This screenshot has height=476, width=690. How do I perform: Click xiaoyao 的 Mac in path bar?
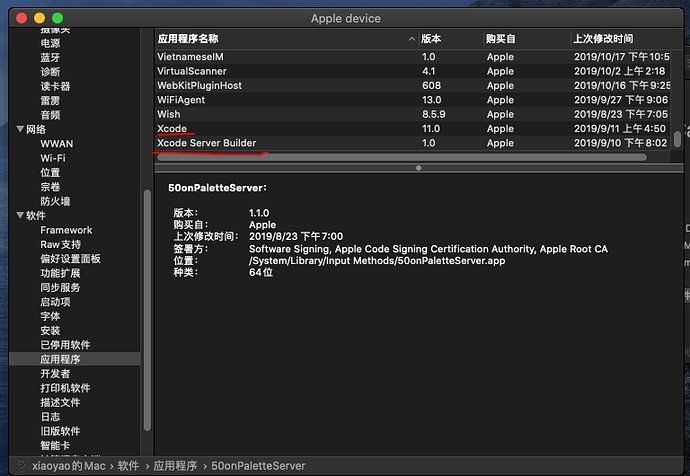(69, 466)
